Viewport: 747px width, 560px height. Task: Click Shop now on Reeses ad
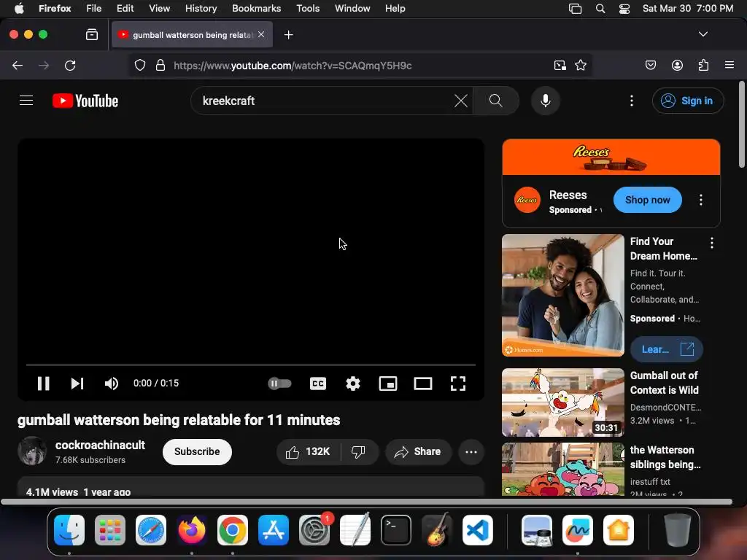tap(648, 200)
